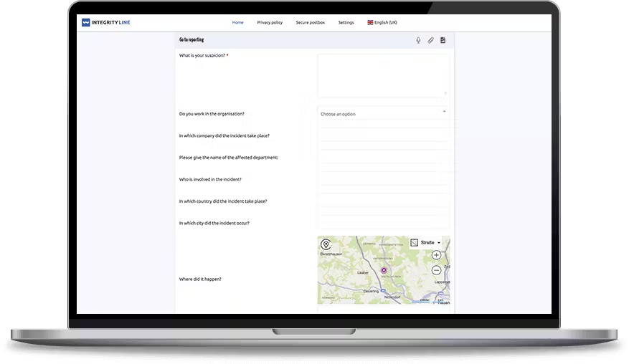The height and width of the screenshot is (364, 629).
Task: Click the 'Who is involved' input field
Action: 384,179
